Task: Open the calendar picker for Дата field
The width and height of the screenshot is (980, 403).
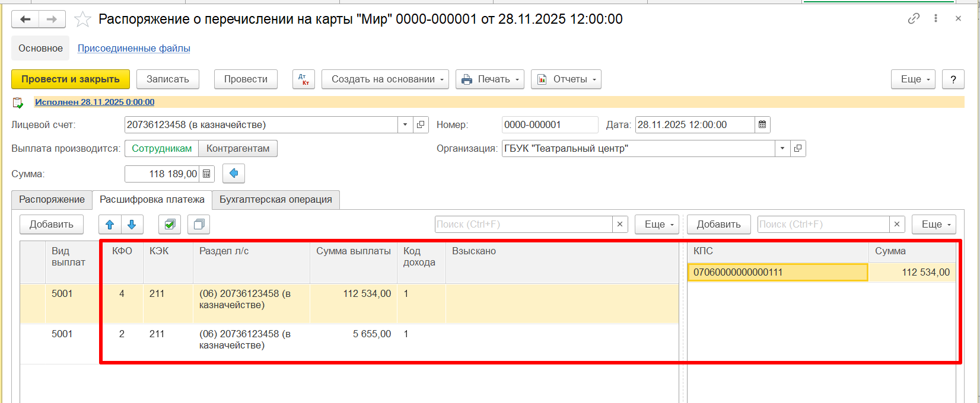Action: tap(762, 124)
